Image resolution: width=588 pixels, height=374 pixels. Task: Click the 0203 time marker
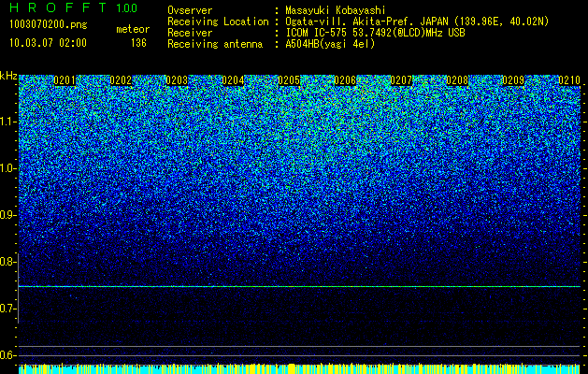pos(177,80)
